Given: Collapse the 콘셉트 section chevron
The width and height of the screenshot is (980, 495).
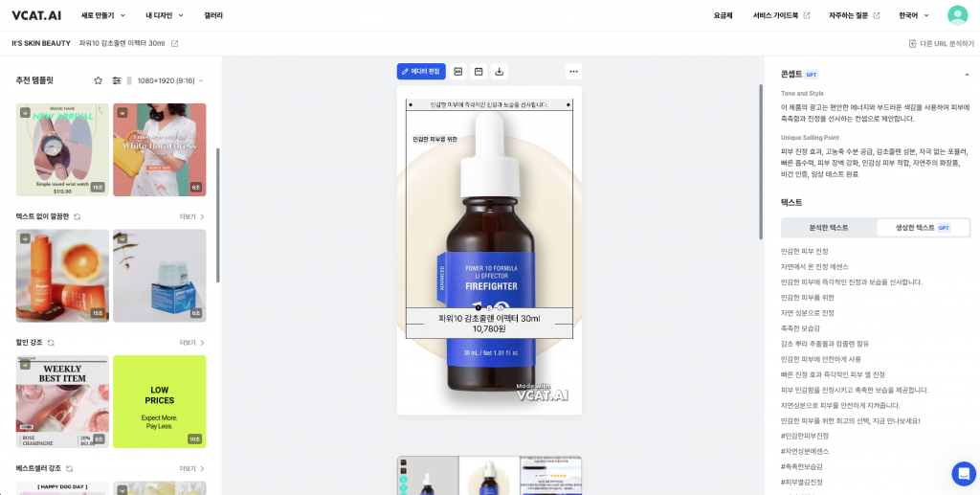Looking at the screenshot, I should click(967, 75).
